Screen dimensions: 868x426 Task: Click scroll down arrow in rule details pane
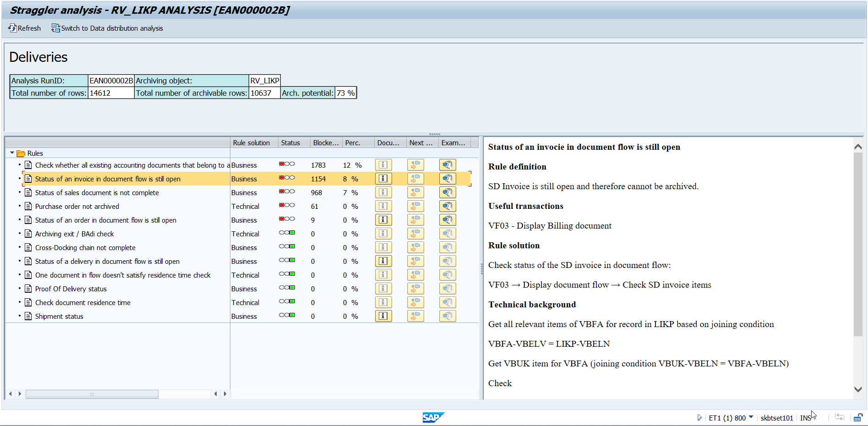tap(858, 389)
